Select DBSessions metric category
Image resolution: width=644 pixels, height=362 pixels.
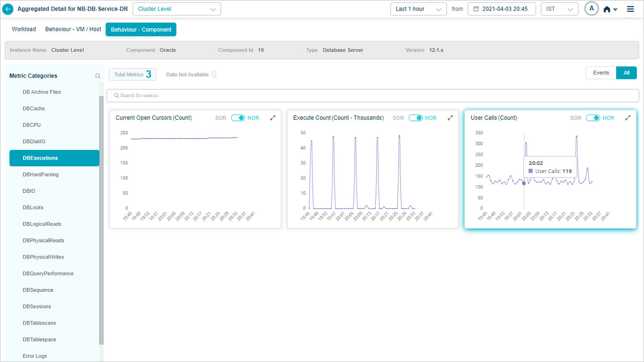[37, 307]
